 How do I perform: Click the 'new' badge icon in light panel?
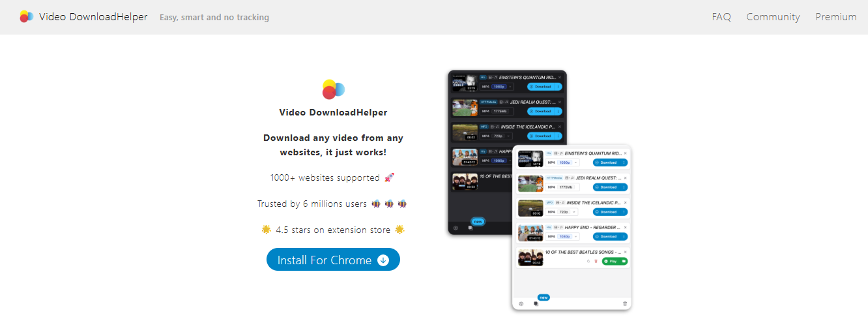(x=543, y=298)
